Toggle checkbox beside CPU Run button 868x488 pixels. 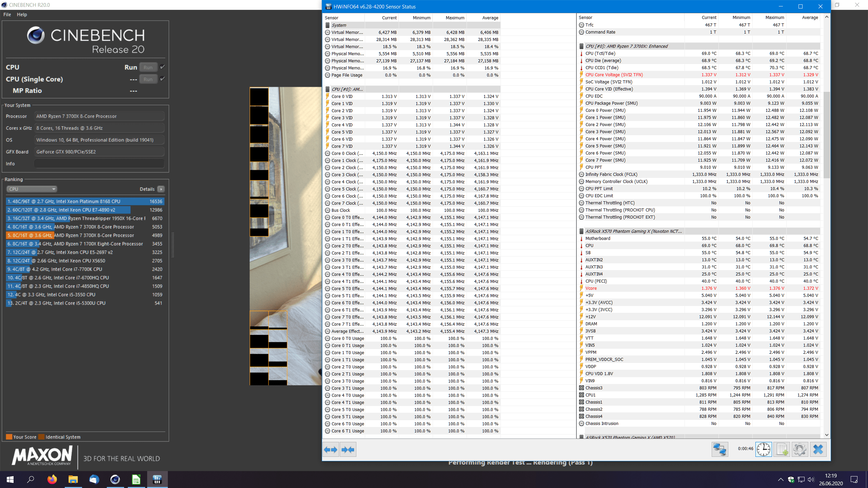[162, 67]
